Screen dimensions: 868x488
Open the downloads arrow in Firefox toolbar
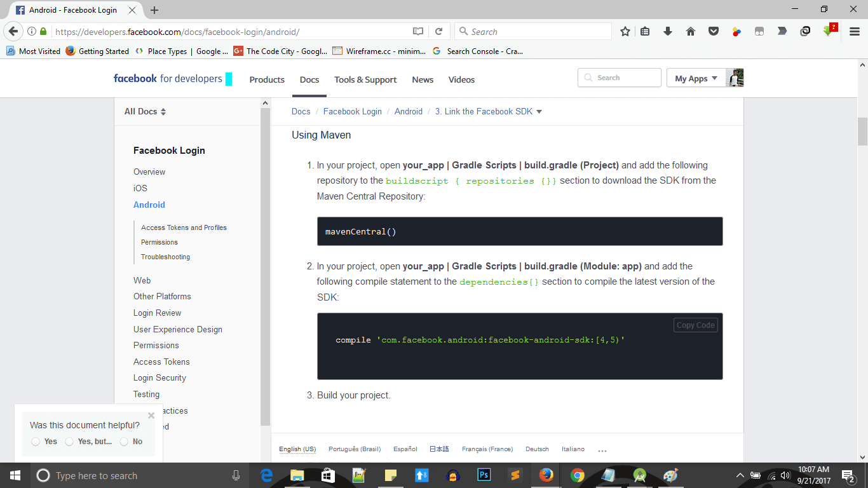pyautogui.click(x=668, y=31)
